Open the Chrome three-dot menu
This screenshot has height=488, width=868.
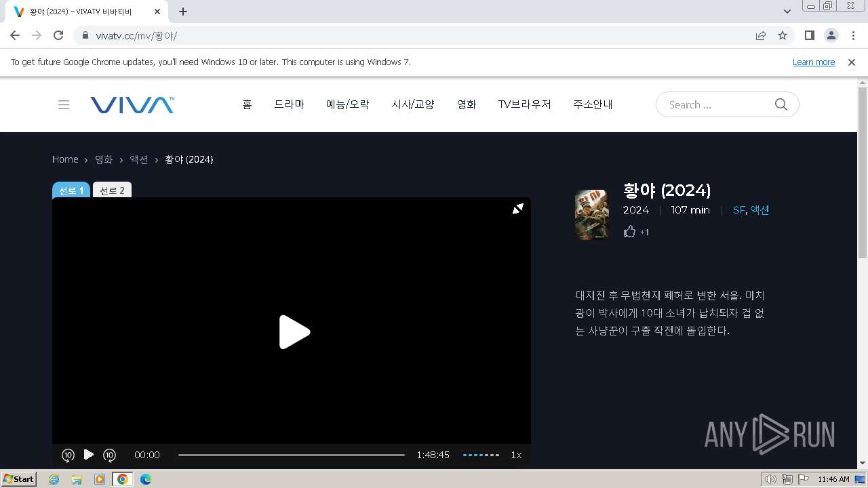coord(853,35)
